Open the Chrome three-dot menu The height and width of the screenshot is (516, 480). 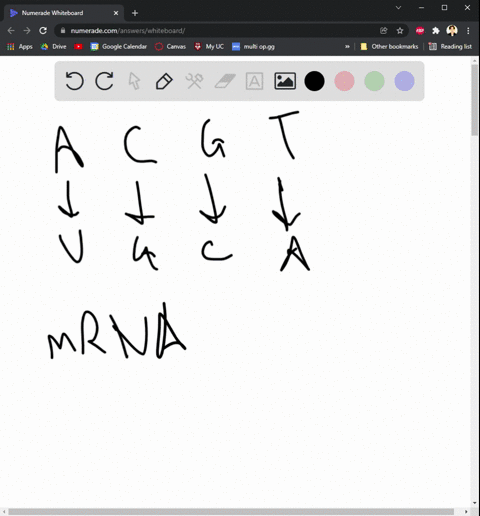[468, 31]
